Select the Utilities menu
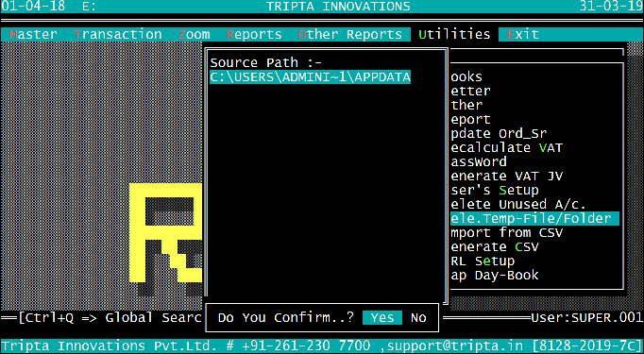The height and width of the screenshot is (354, 644). pyautogui.click(x=454, y=35)
